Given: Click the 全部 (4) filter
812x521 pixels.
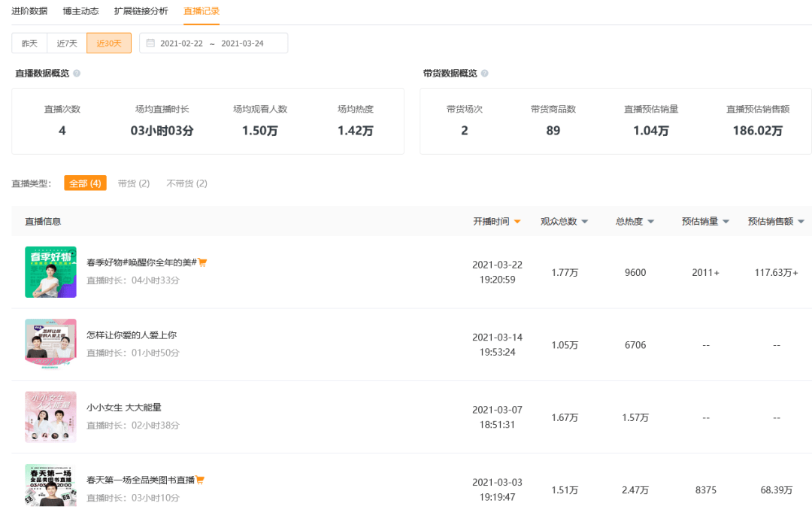Looking at the screenshot, I should (x=86, y=183).
